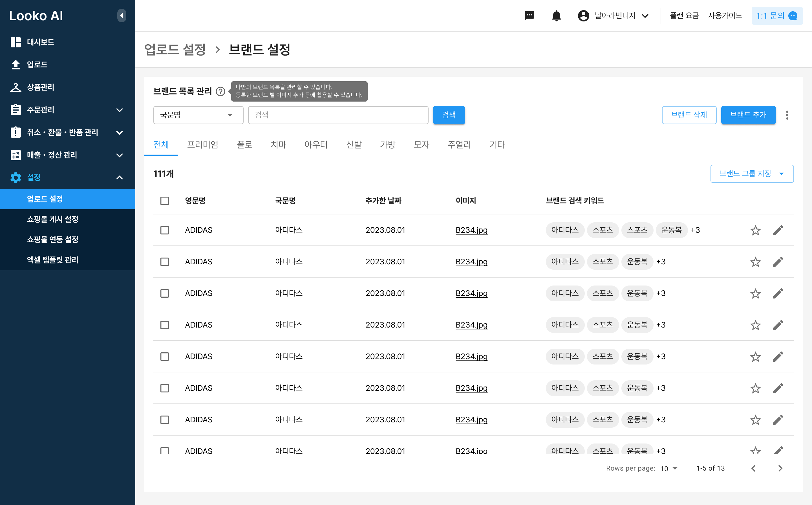The image size is (812, 505).
Task: Expand the 취소・환불・반품 관리 chevron
Action: [120, 133]
